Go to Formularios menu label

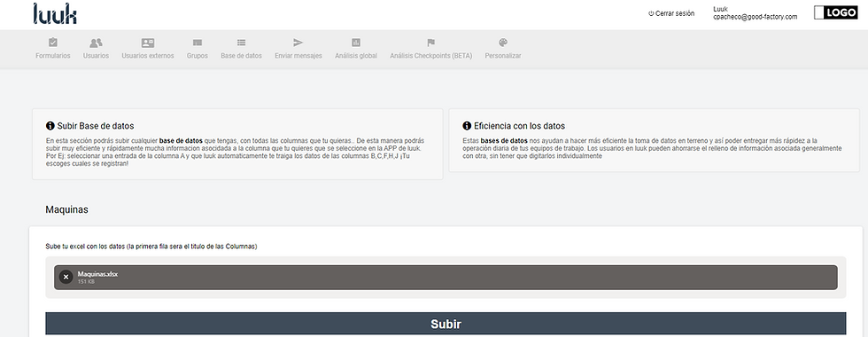pos(53,56)
